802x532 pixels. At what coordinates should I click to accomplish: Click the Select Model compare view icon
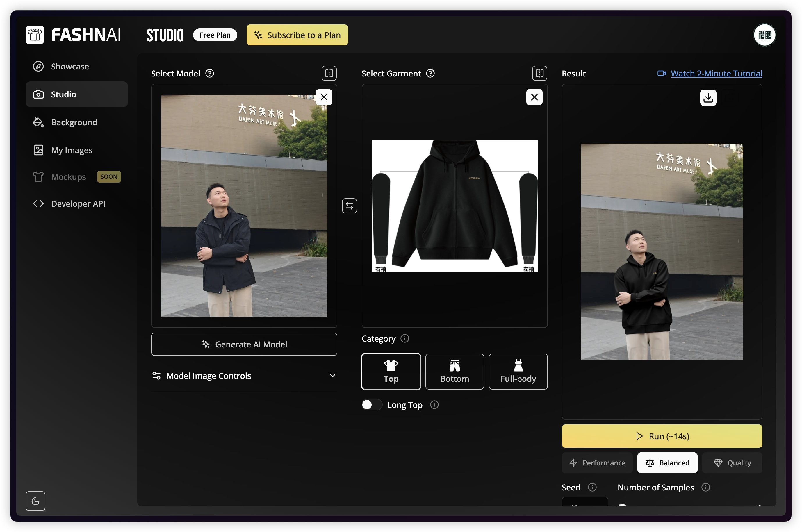pos(329,73)
